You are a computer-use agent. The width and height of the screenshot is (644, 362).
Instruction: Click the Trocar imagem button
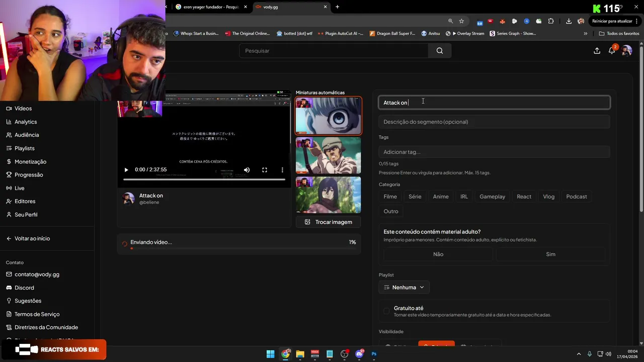pos(329,222)
